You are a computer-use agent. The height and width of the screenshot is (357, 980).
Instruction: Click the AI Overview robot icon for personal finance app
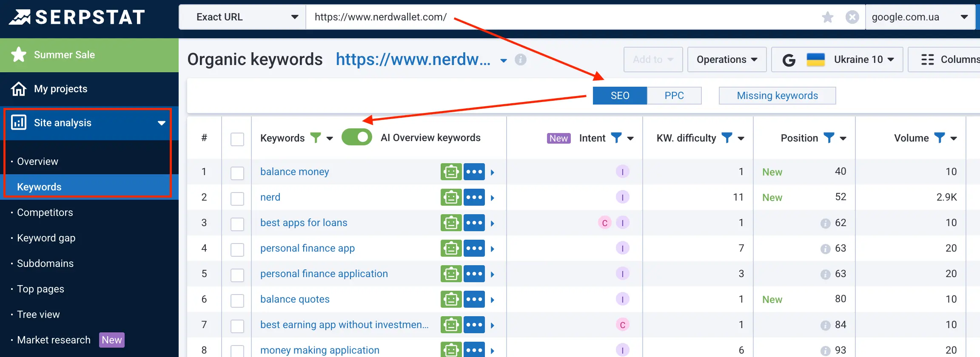(x=451, y=248)
